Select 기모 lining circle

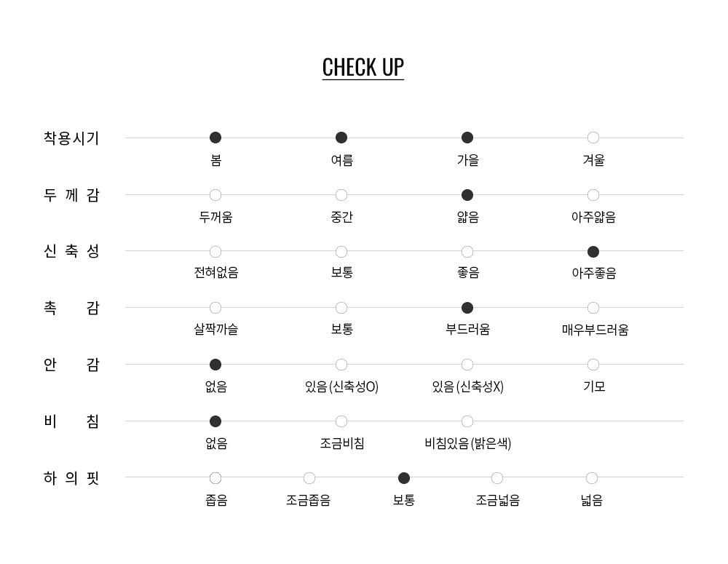tap(593, 365)
